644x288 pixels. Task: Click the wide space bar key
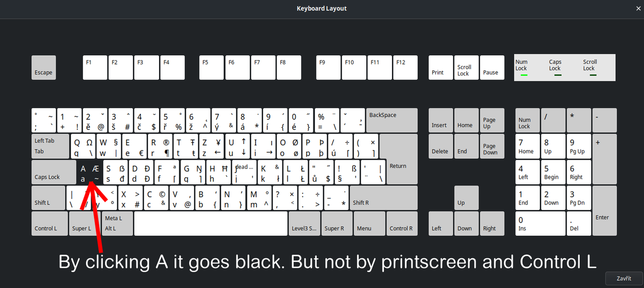tap(211, 224)
